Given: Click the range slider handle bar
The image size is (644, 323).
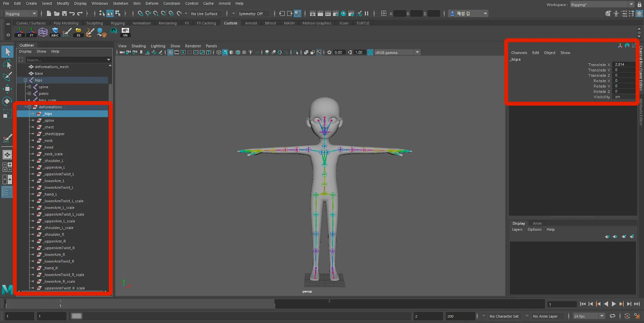Looking at the screenshot, I should (77, 316).
